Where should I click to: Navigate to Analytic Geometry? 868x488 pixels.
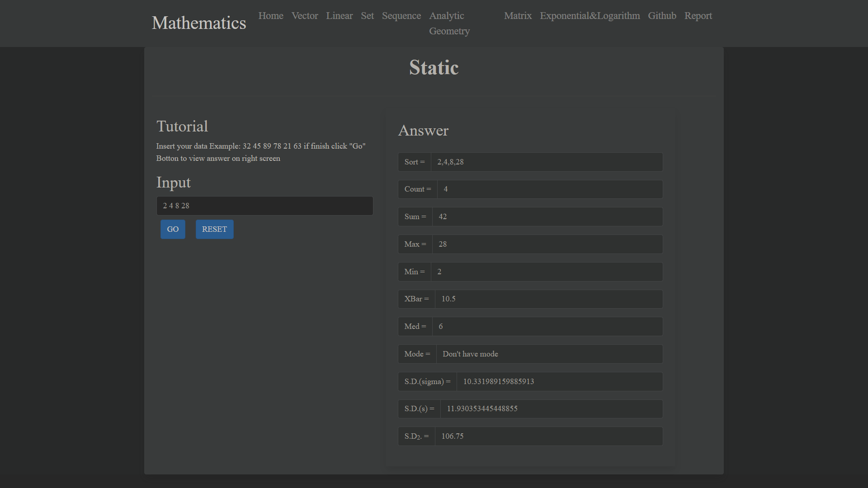coord(449,23)
